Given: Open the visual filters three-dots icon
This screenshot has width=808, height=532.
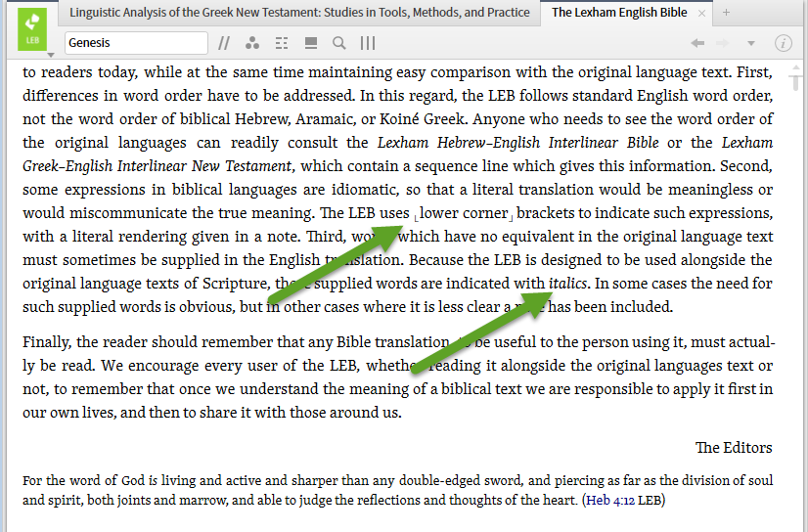Looking at the screenshot, I should coord(252,43).
